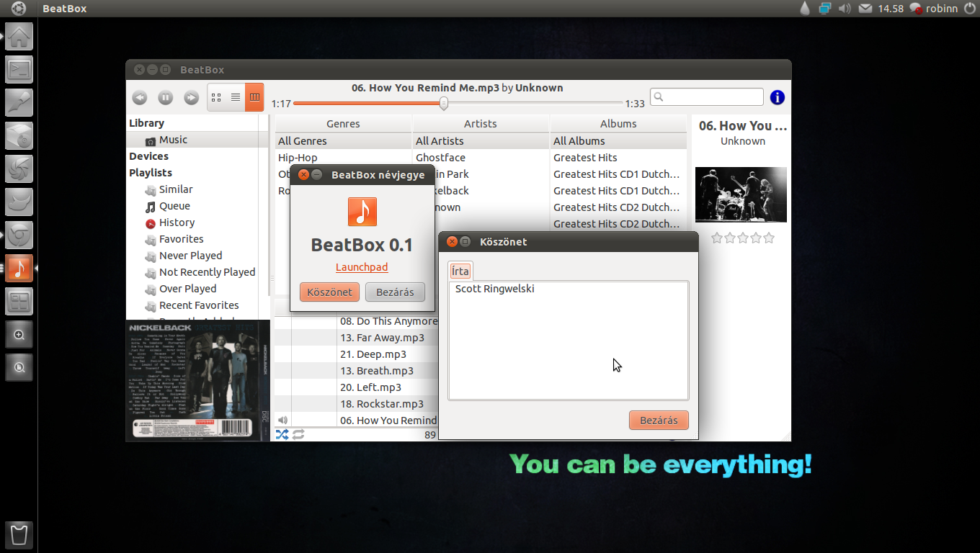Screen dimensions: 980x553
Task: Rate the song five stars
Action: [x=769, y=238]
